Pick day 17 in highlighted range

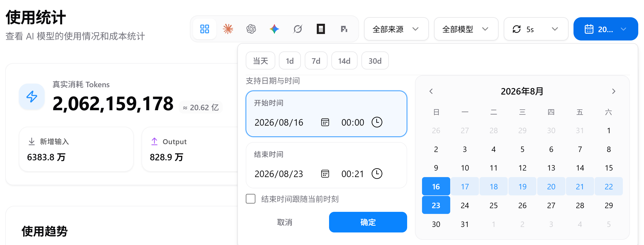[465, 186]
